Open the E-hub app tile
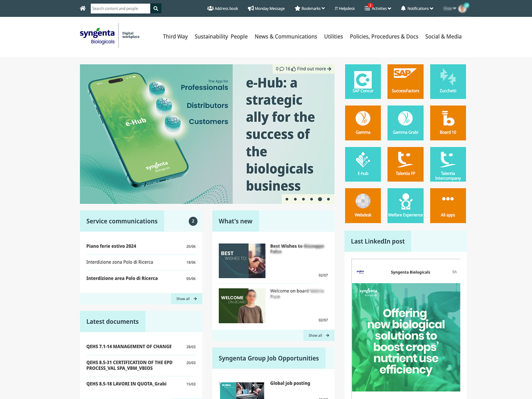The image size is (532, 399). pyautogui.click(x=363, y=164)
